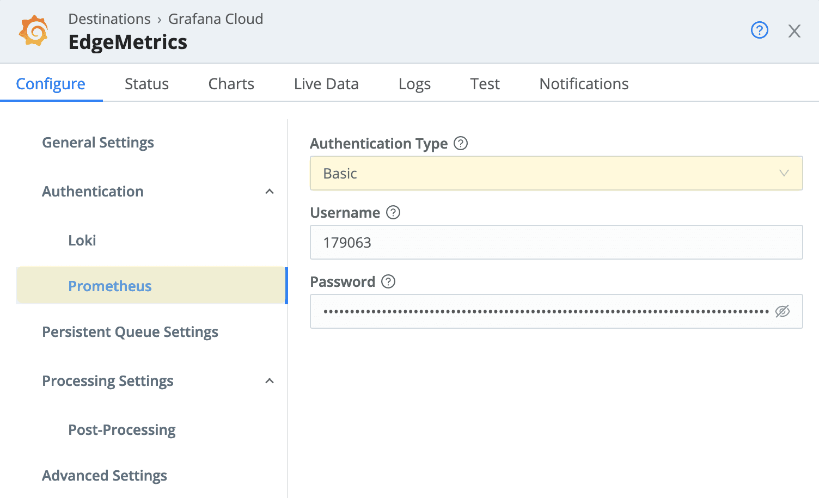Click Username help tooltip icon

(393, 212)
